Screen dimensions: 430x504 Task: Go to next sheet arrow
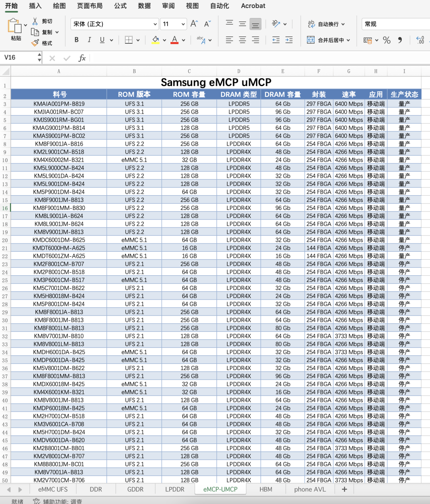(x=20, y=489)
